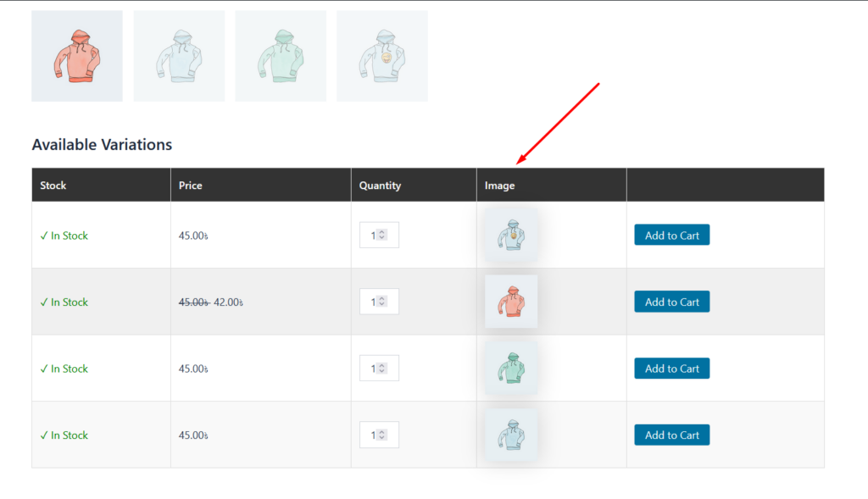
Task: Add the discounted 42.00 red hoodie to cart
Action: coord(671,302)
